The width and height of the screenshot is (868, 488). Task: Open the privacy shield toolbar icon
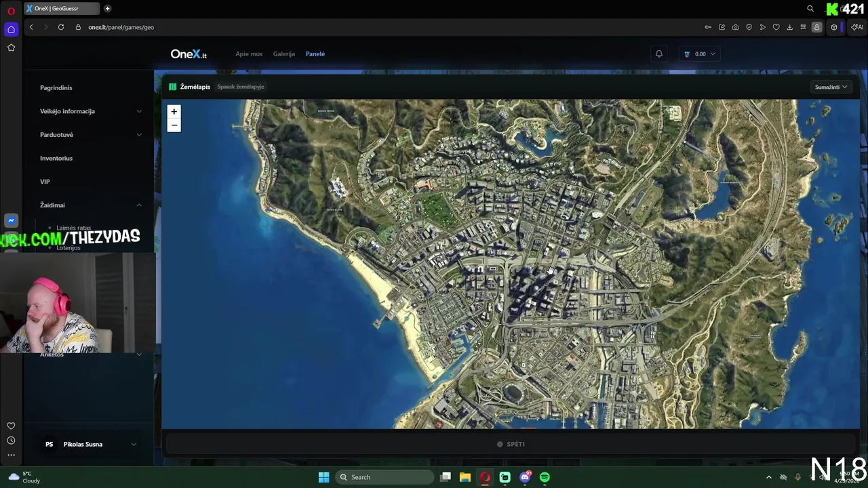click(749, 27)
